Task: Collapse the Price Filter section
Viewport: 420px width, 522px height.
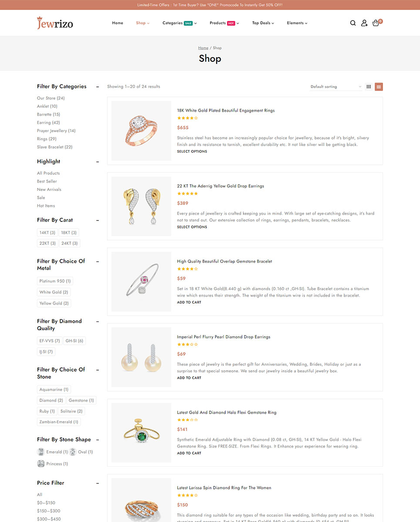Action: pyautogui.click(x=97, y=483)
